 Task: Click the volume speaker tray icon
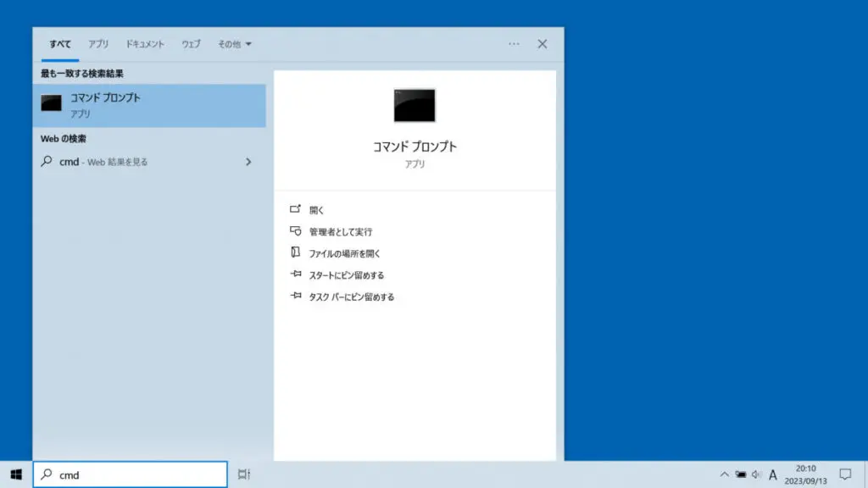click(x=757, y=474)
